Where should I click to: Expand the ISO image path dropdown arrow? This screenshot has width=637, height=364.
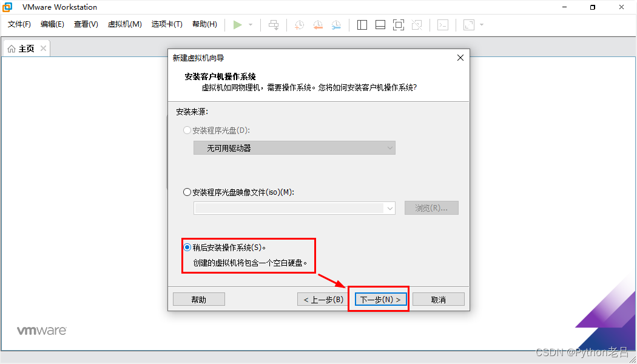pyautogui.click(x=390, y=209)
